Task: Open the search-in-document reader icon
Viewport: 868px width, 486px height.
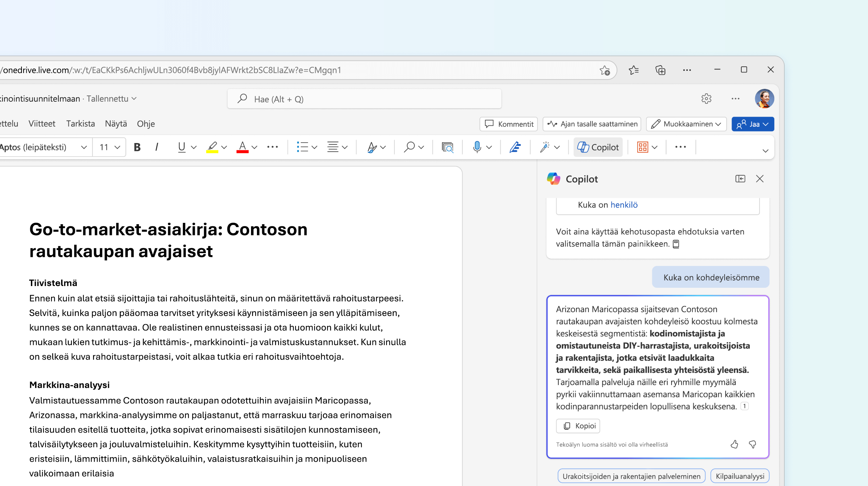Action: 447,147
